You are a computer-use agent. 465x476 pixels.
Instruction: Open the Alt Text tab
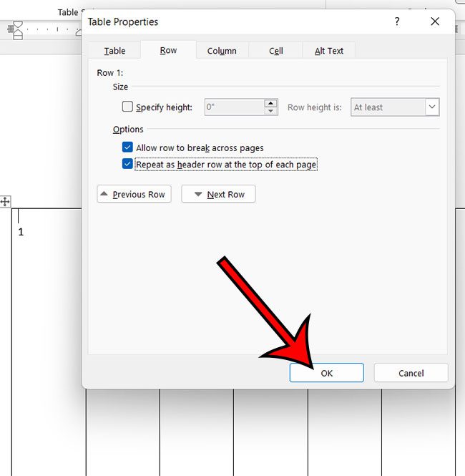coord(329,51)
